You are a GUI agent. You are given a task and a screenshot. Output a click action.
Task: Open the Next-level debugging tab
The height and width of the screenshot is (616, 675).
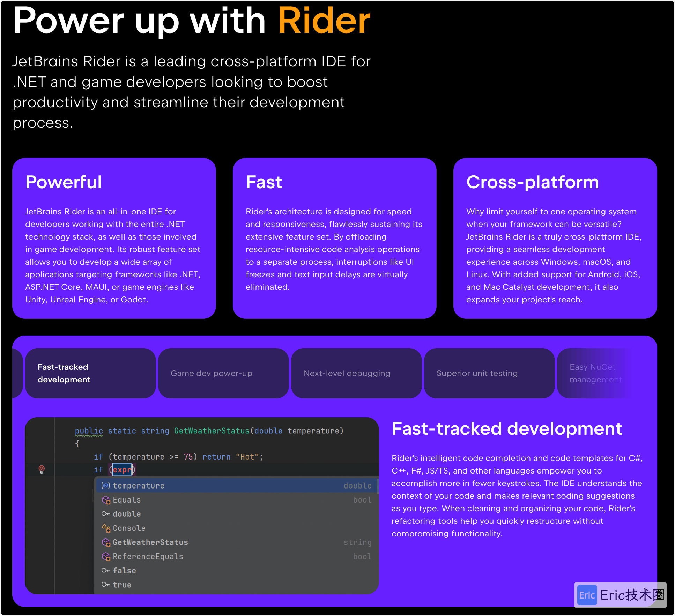tap(356, 373)
